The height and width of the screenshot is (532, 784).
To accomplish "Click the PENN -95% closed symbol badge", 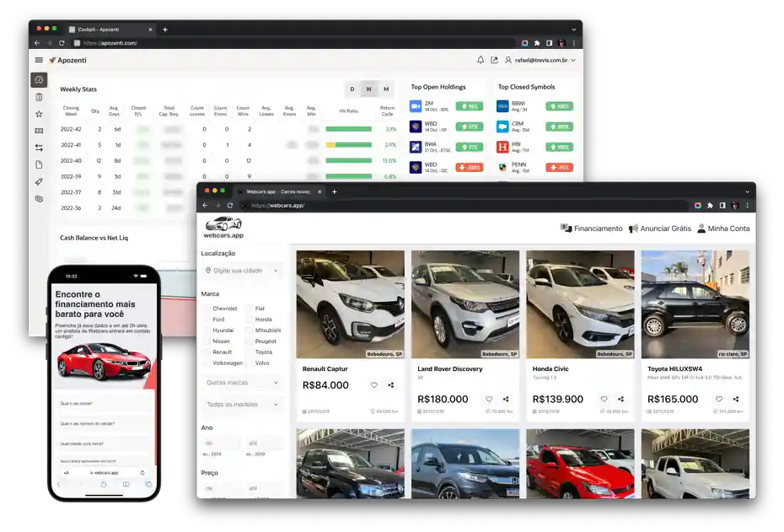I will coord(560,168).
